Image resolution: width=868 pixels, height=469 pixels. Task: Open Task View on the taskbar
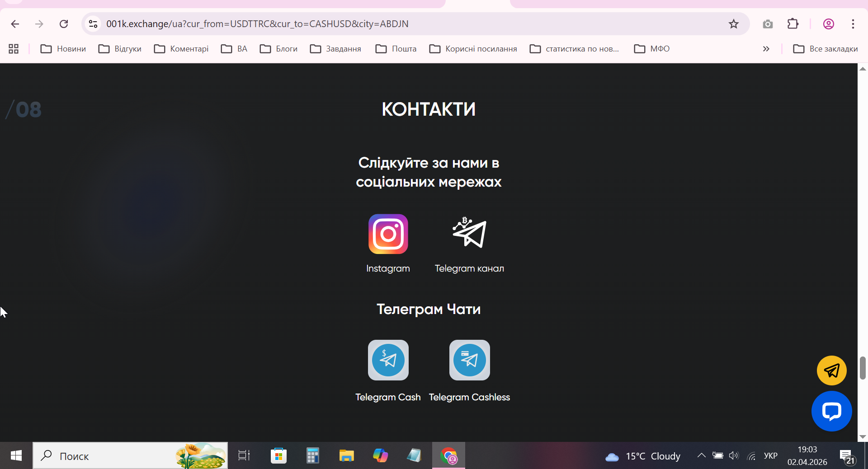point(244,455)
